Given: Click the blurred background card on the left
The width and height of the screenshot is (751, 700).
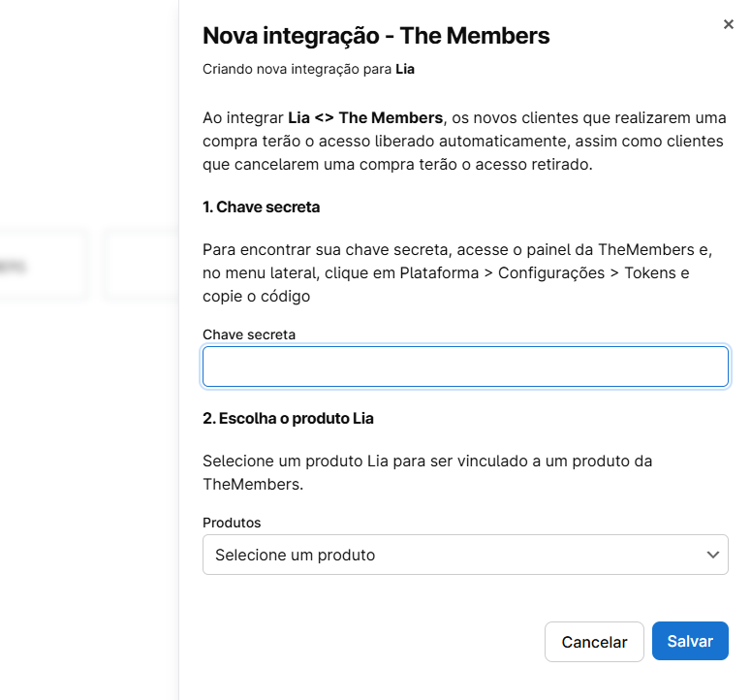Looking at the screenshot, I should 44,264.
